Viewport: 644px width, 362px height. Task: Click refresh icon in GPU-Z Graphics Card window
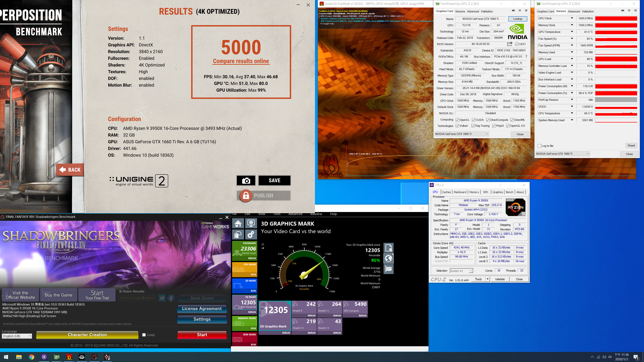coord(520,11)
